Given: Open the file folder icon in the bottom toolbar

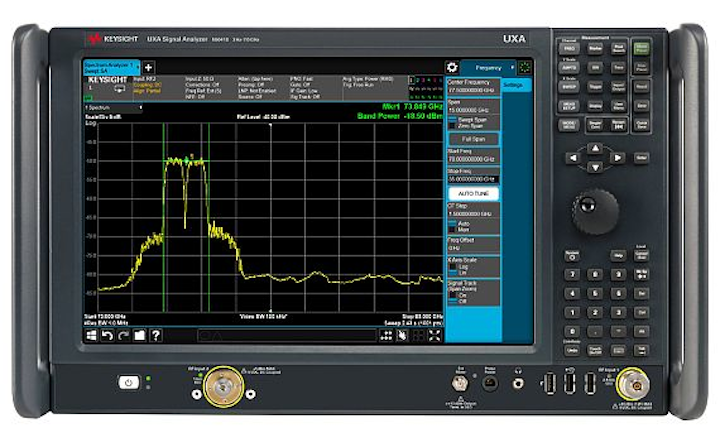Looking at the screenshot, I should pyautogui.click(x=139, y=336).
